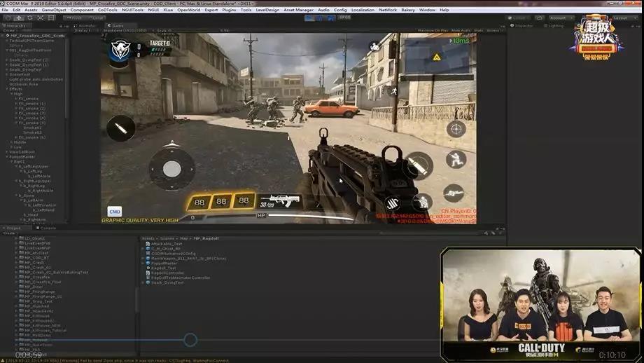Click the C_M_Ghost_BR prefab icon
This screenshot has height=363, width=644.
148,249
